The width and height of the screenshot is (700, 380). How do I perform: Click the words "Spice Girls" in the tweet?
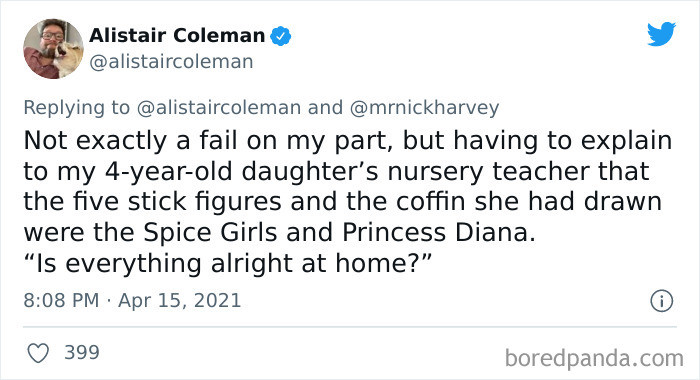click(x=211, y=232)
